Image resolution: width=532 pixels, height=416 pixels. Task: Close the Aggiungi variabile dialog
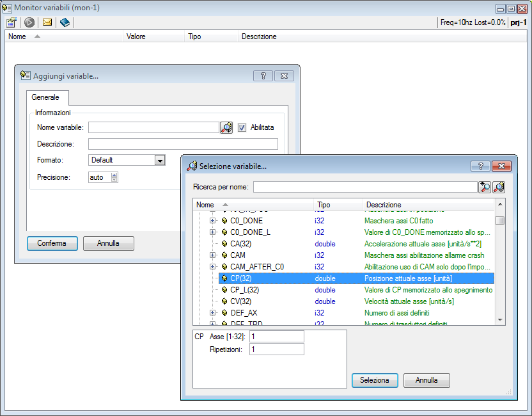[284, 76]
